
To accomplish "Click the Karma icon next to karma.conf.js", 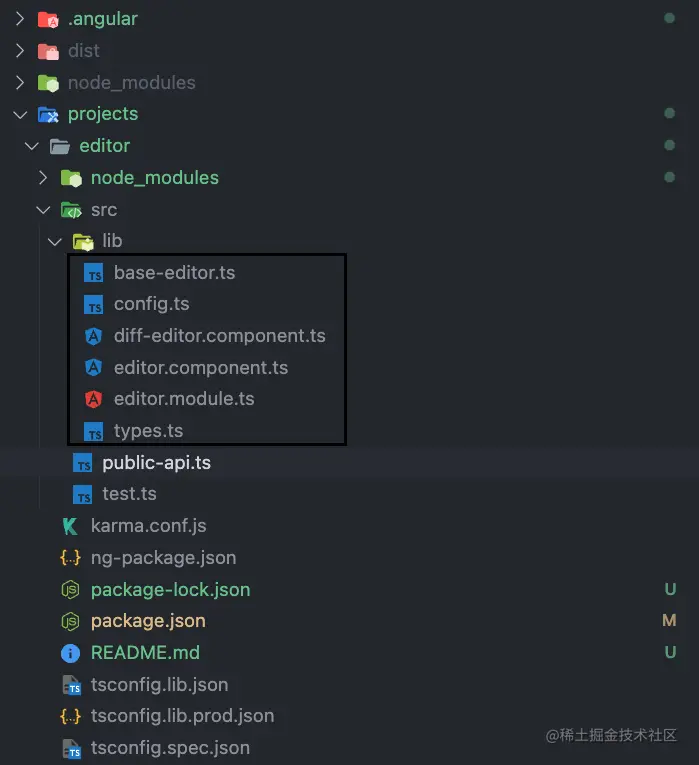I will (x=70, y=526).
